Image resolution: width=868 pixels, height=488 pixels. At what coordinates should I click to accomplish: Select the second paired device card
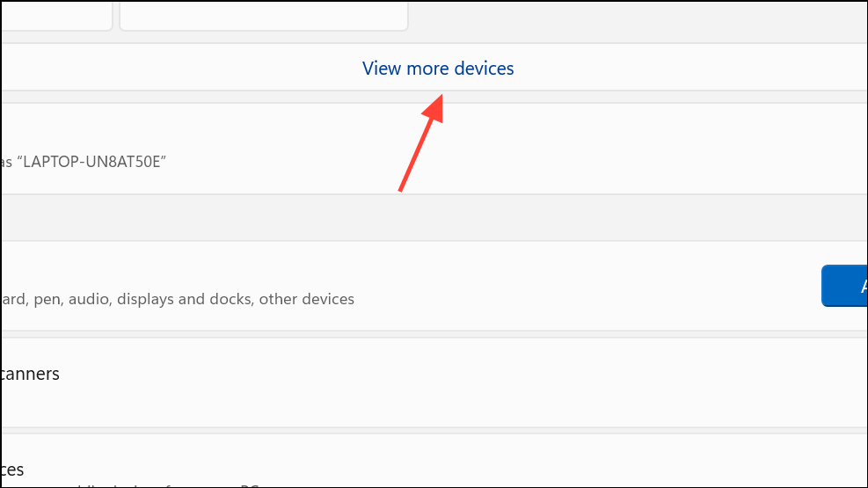coord(263,14)
